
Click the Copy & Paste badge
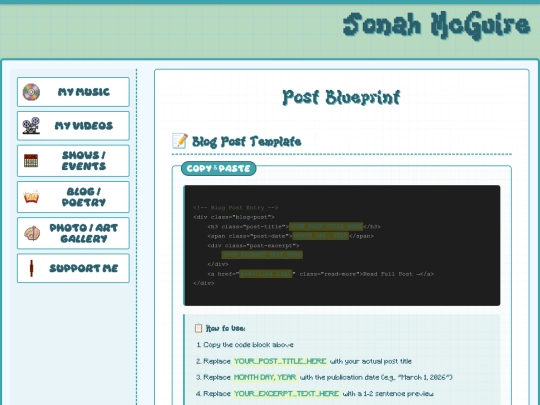tap(219, 168)
